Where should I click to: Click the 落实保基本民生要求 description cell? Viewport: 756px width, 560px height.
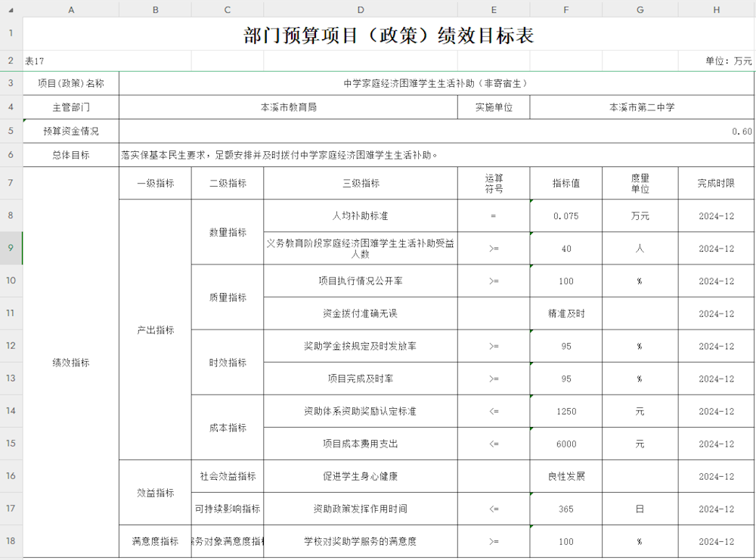436,155
